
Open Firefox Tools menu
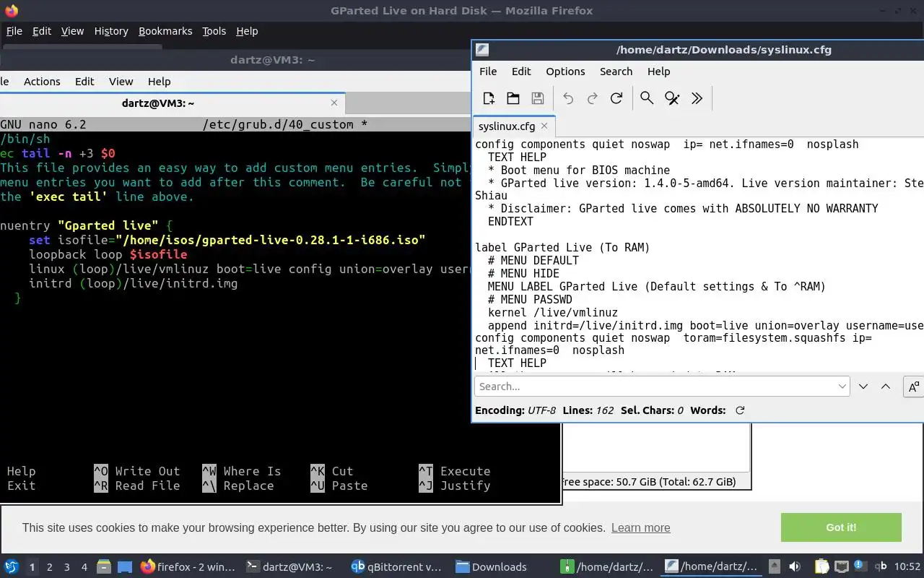pos(214,31)
